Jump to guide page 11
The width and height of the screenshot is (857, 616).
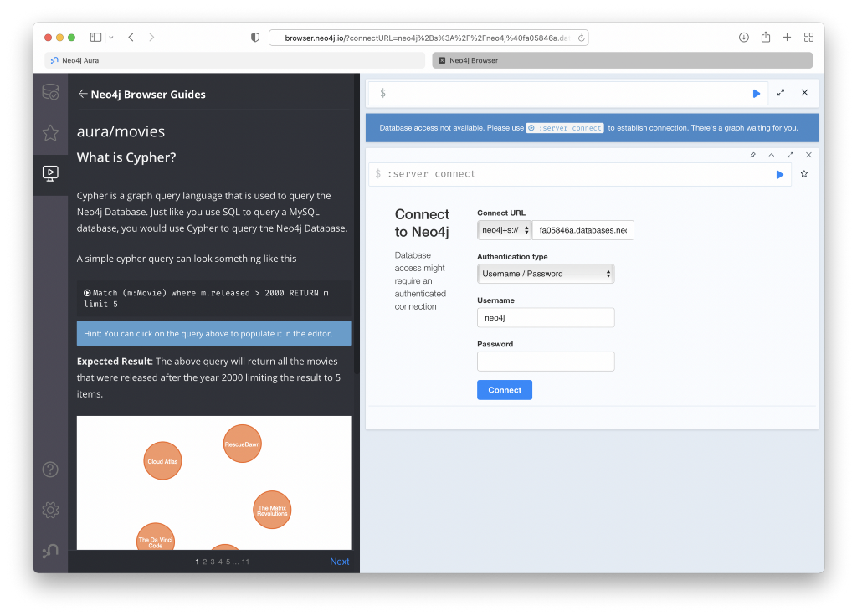(x=245, y=562)
